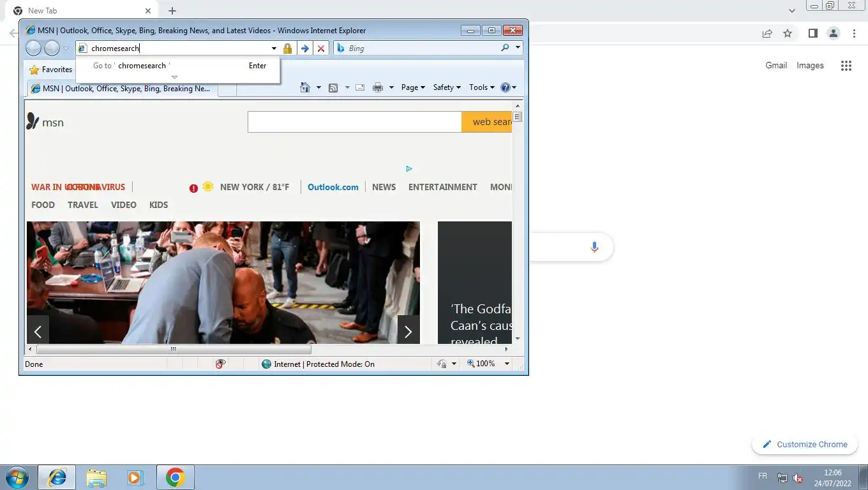The width and height of the screenshot is (868, 490).
Task: Click Internet Protected Mode On status text
Action: point(324,364)
